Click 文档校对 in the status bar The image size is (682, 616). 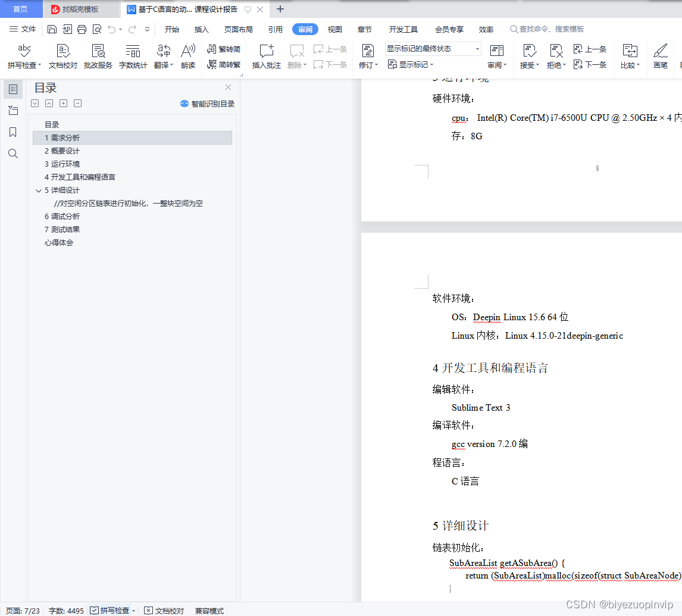(x=164, y=611)
